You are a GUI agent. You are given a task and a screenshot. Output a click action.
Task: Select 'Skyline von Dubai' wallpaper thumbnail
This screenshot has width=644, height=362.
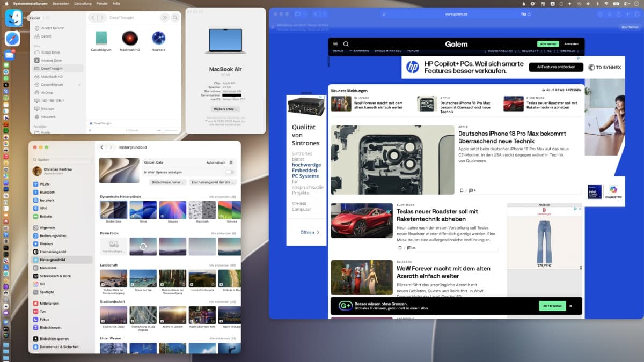tap(114, 315)
